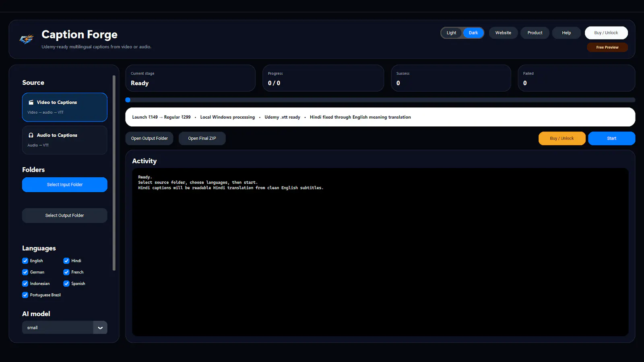Image resolution: width=644 pixels, height=362 pixels.
Task: Switch to the Light theme
Action: 451,33
